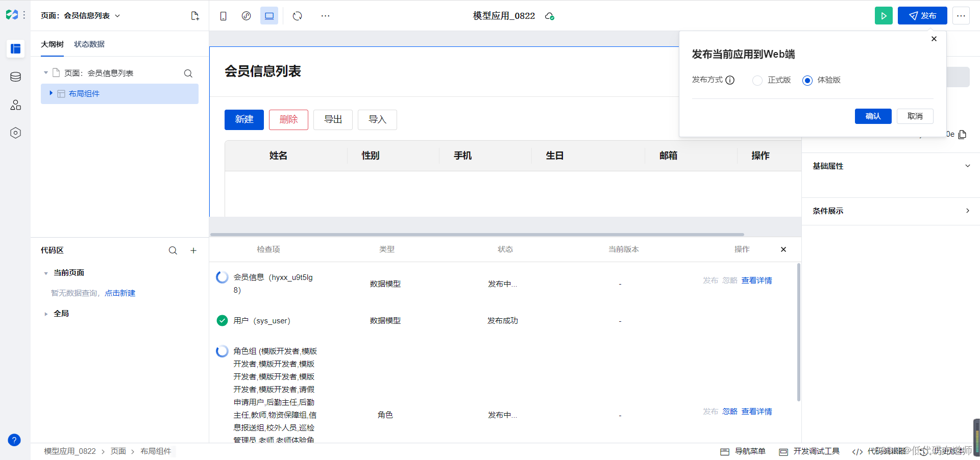Switch to the 大纲树 tab
980x460 pixels.
point(52,44)
